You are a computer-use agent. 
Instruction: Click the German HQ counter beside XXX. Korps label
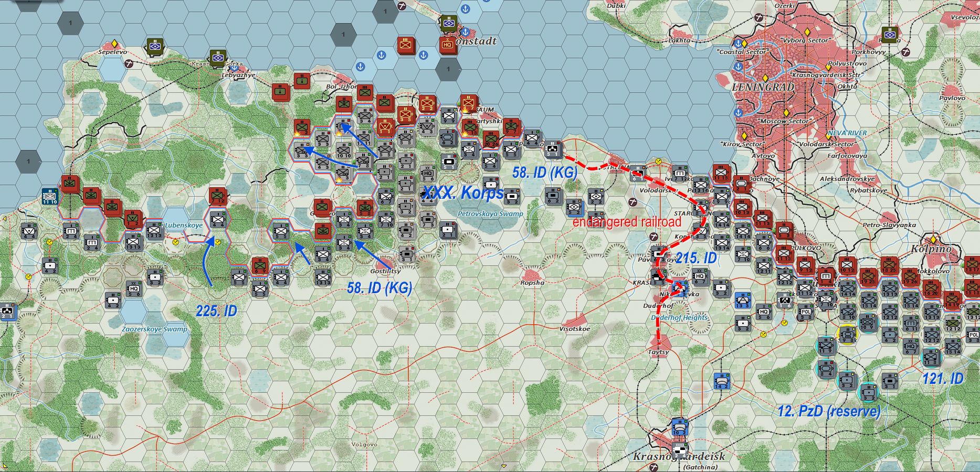[x=428, y=174]
